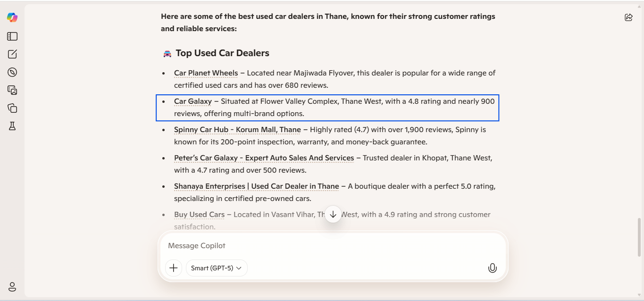Screen dimensions: 644x301
Task: Open the account profile icon
Action: pos(12,287)
